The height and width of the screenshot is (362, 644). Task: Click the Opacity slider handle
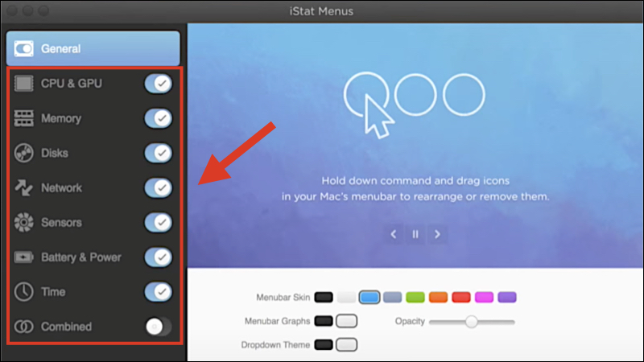click(472, 322)
